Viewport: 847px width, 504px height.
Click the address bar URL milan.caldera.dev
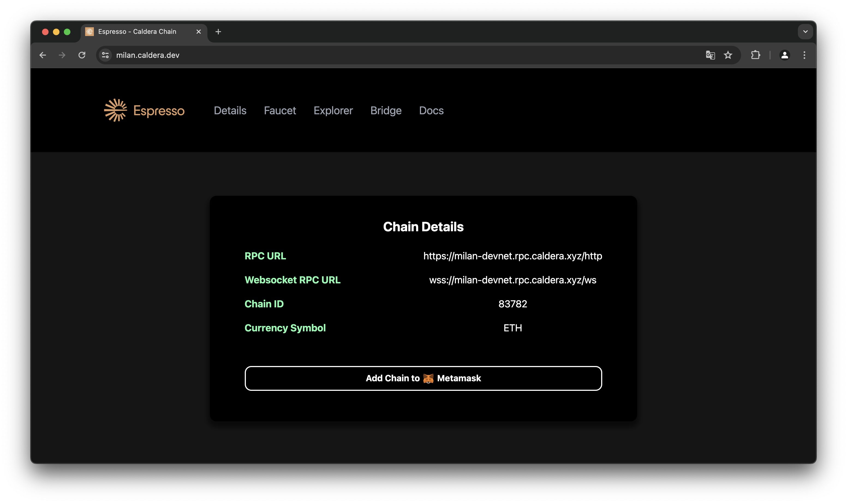pyautogui.click(x=148, y=55)
